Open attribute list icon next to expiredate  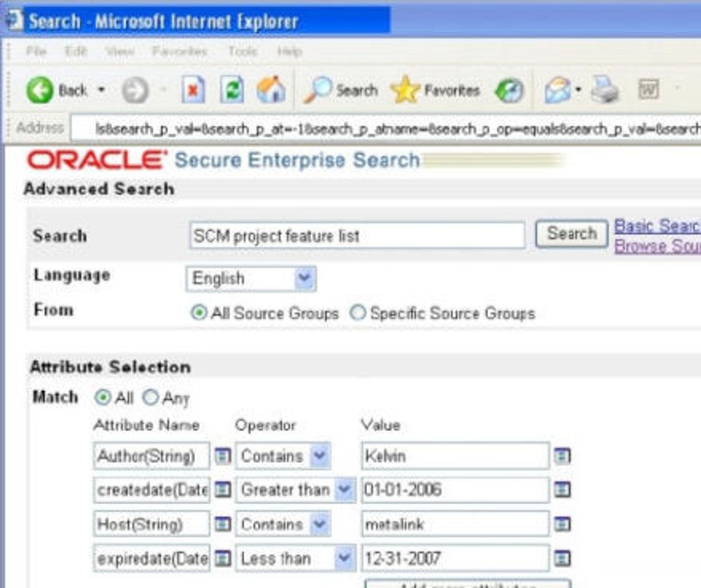(x=223, y=558)
